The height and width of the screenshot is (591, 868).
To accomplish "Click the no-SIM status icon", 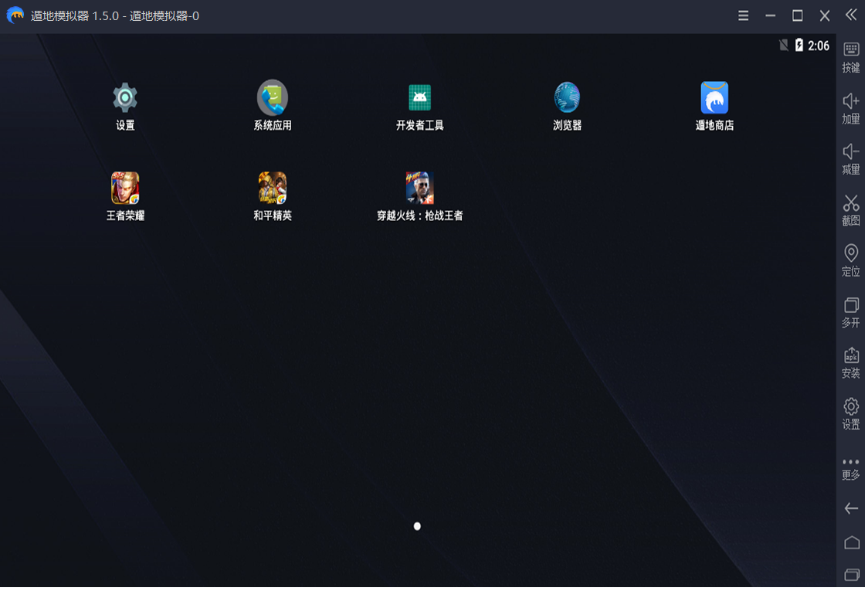I will click(x=784, y=45).
